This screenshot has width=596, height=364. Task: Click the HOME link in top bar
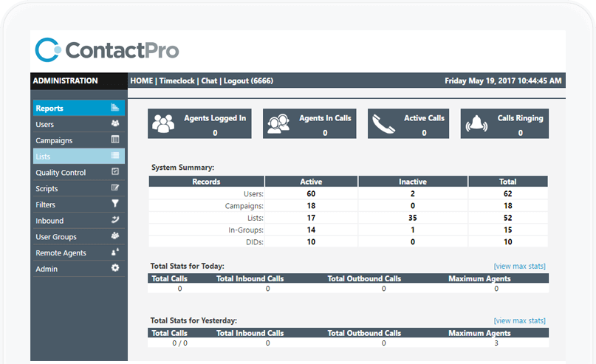point(141,80)
